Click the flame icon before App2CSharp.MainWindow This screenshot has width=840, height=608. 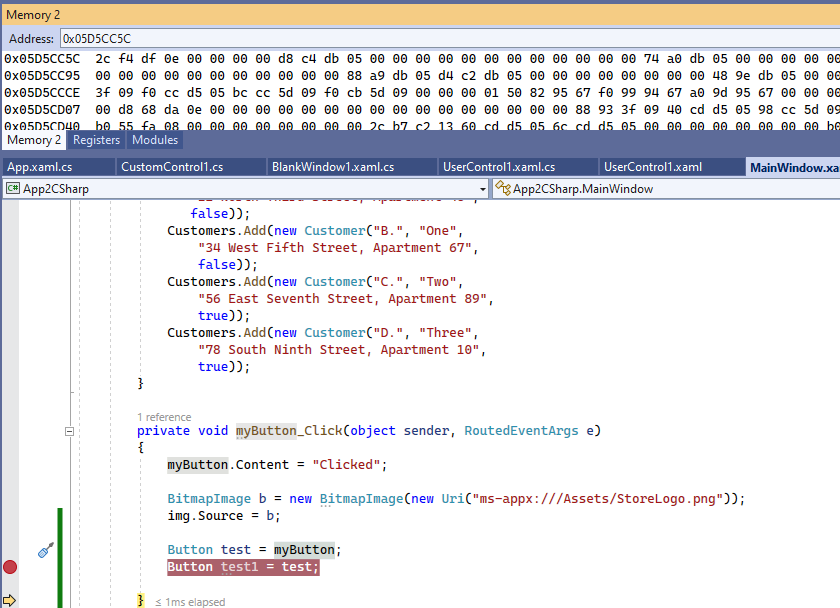coord(502,188)
